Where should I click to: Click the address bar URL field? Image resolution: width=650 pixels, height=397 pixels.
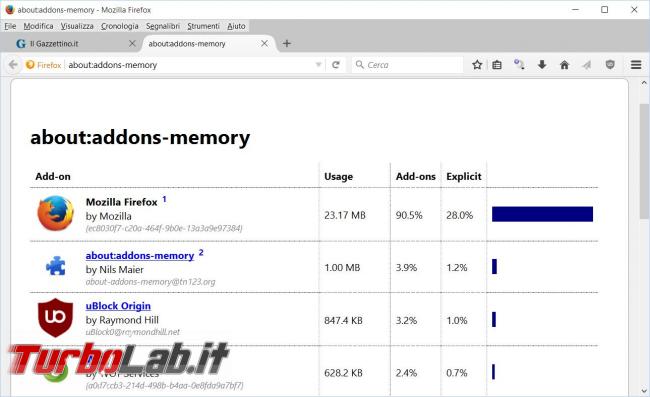[x=191, y=65]
